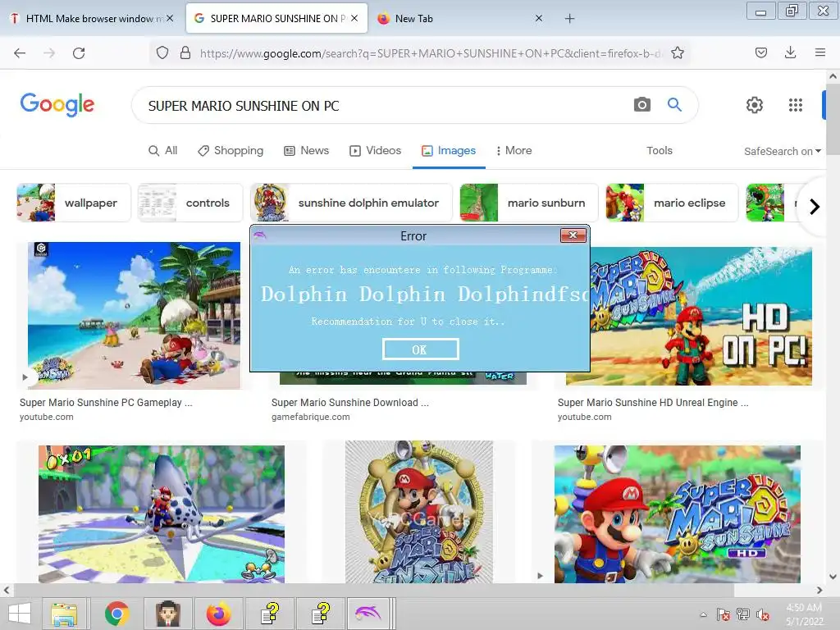840x630 pixels.
Task: Select the mario sunburn chip
Action: click(x=529, y=203)
